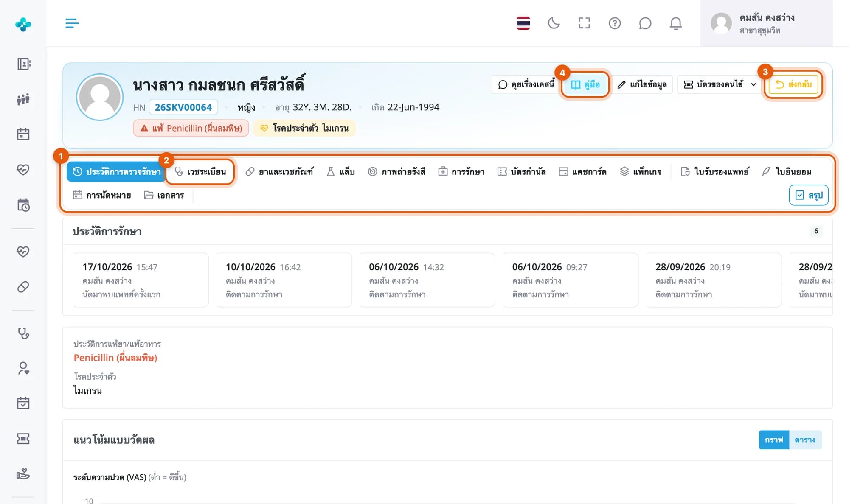Open ใบรับรองแพทย์ tab
Screen dimensions: 849x504
(715, 171)
